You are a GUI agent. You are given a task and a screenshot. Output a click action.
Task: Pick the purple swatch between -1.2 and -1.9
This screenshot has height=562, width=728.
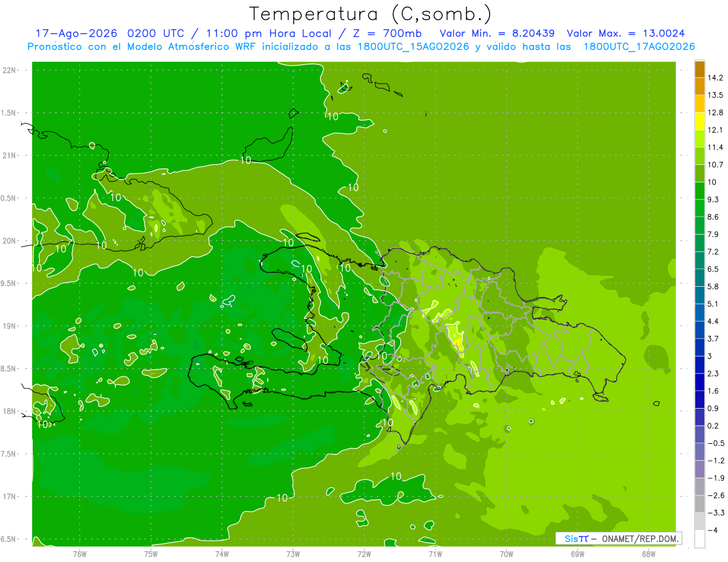tap(699, 469)
